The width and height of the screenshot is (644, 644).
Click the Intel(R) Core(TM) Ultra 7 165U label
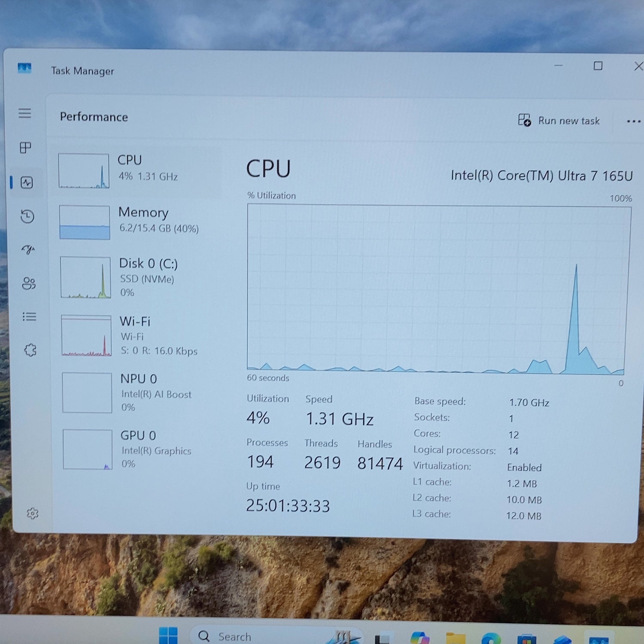[x=542, y=176]
